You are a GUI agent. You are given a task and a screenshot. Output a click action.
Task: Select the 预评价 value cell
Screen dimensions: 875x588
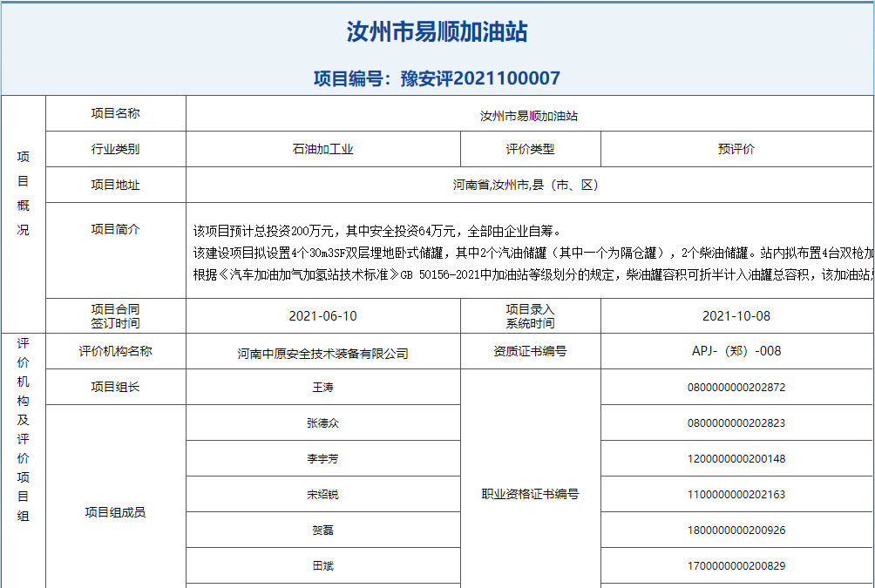coord(737,149)
